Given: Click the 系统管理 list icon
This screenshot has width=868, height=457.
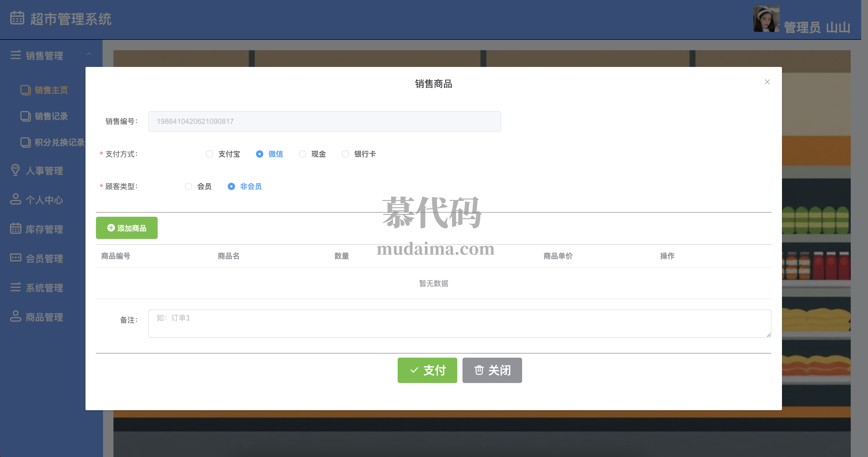Looking at the screenshot, I should pyautogui.click(x=15, y=287).
